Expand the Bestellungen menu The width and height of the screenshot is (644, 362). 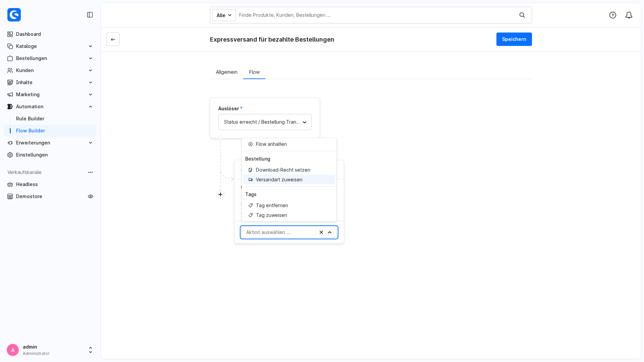click(91, 58)
